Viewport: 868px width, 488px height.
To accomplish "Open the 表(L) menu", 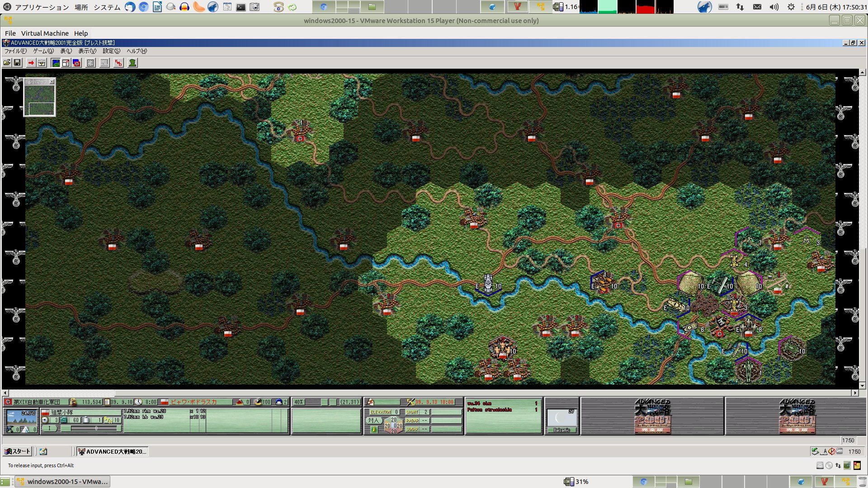I will 66,51.
